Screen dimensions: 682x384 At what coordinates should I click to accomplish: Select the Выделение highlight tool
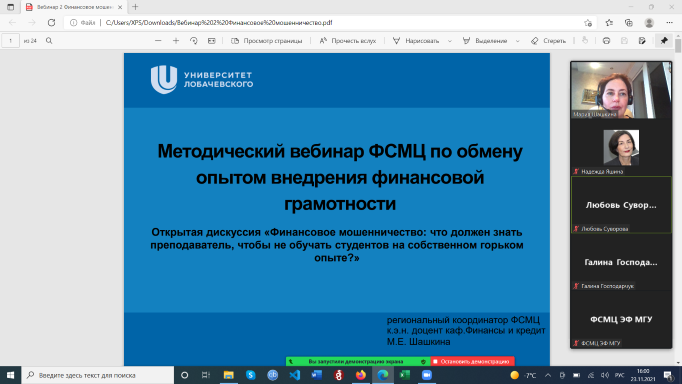click(485, 40)
